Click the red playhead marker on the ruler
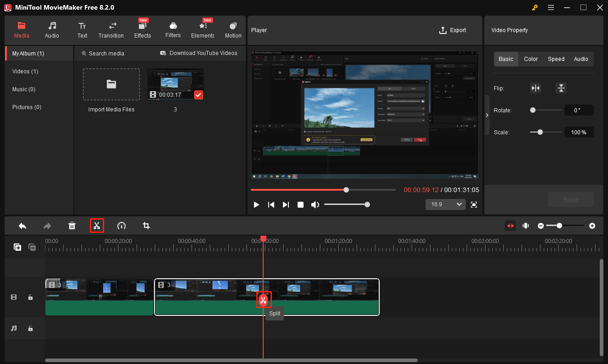608x364 pixels. point(263,239)
